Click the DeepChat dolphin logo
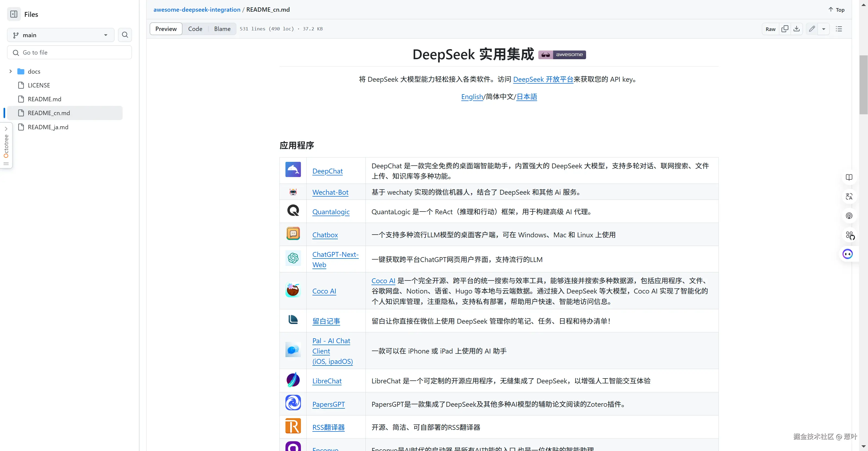This screenshot has height=451, width=868. point(293,169)
